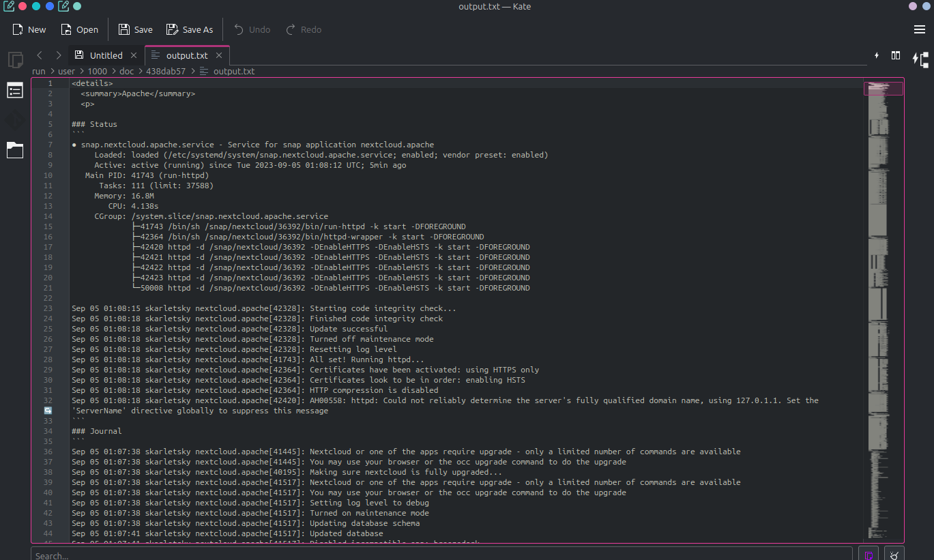Open the hamburger application menu

coord(919,29)
